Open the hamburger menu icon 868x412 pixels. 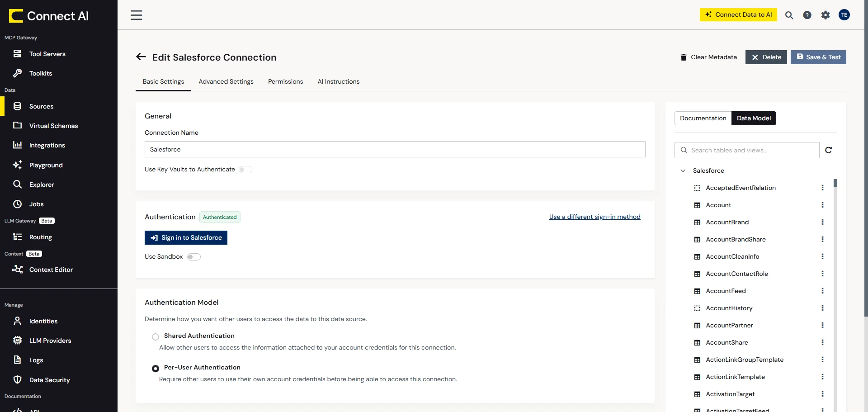[x=137, y=15]
